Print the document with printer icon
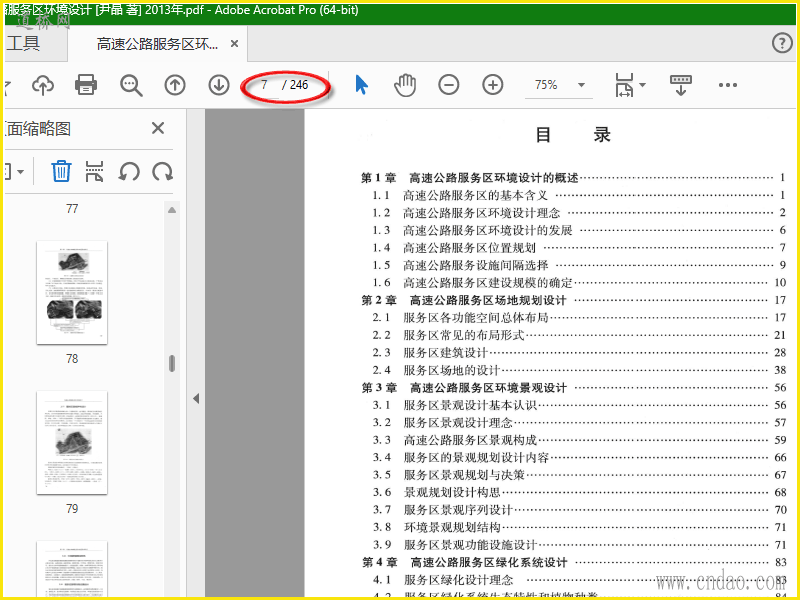The image size is (800, 600). click(86, 85)
